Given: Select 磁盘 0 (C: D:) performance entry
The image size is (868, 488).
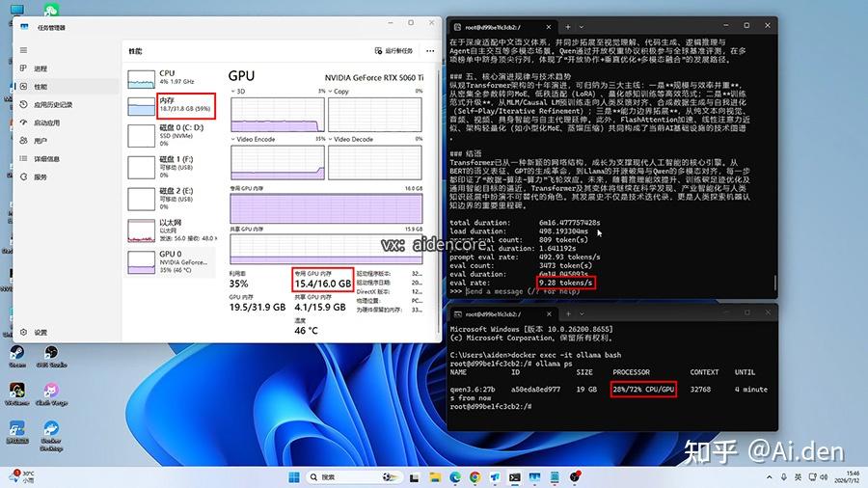Looking at the screenshot, I should (172, 136).
